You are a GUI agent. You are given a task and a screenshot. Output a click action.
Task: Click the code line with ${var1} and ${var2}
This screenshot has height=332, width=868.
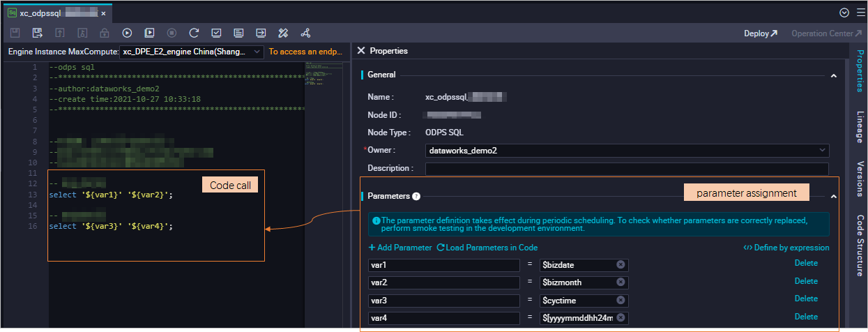(x=110, y=195)
